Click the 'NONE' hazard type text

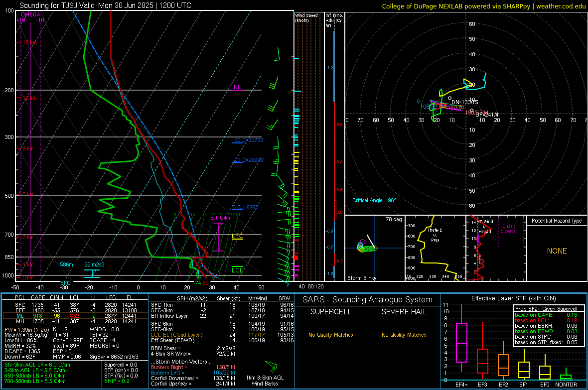(557, 251)
